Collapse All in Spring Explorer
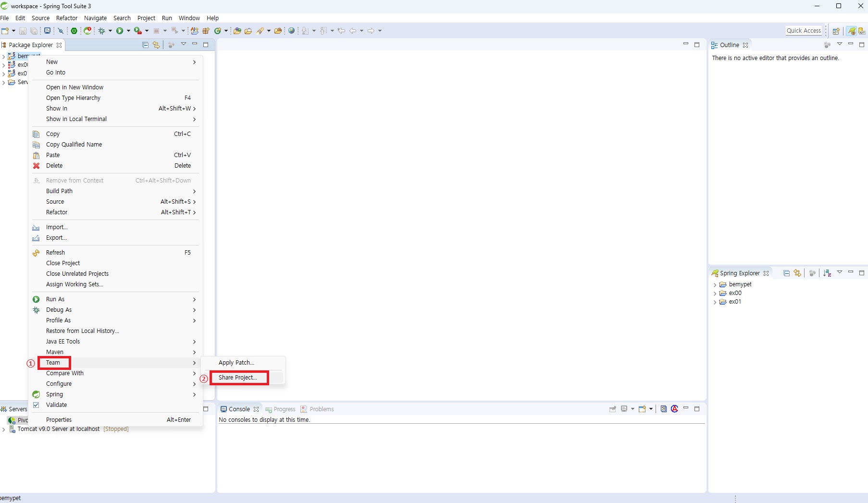 tap(787, 273)
